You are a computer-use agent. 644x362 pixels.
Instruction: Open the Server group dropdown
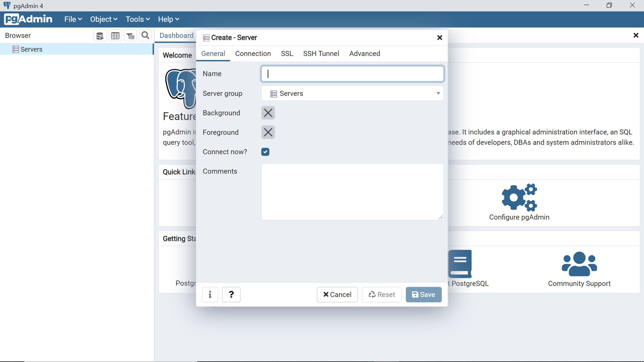352,93
